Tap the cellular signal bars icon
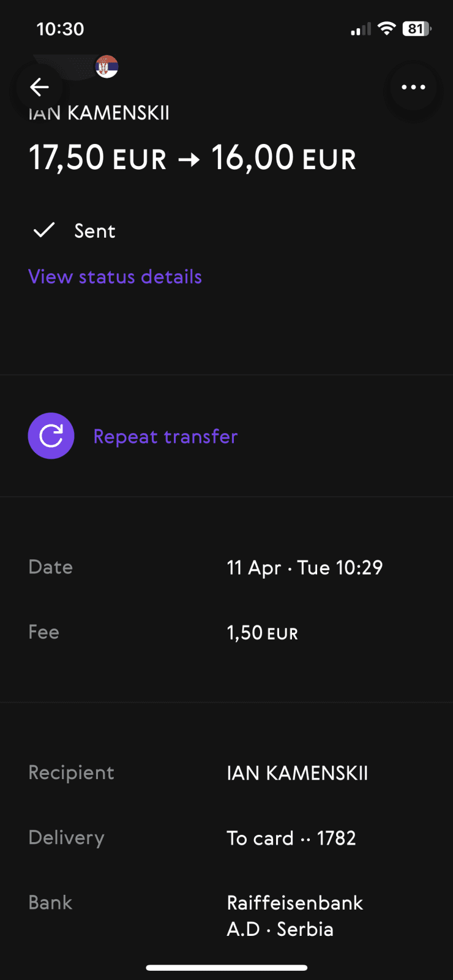Viewport: 453px width, 980px height. (x=361, y=29)
